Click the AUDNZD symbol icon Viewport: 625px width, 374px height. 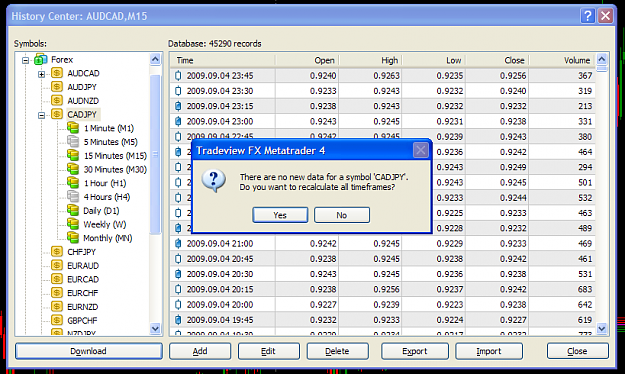[57, 100]
